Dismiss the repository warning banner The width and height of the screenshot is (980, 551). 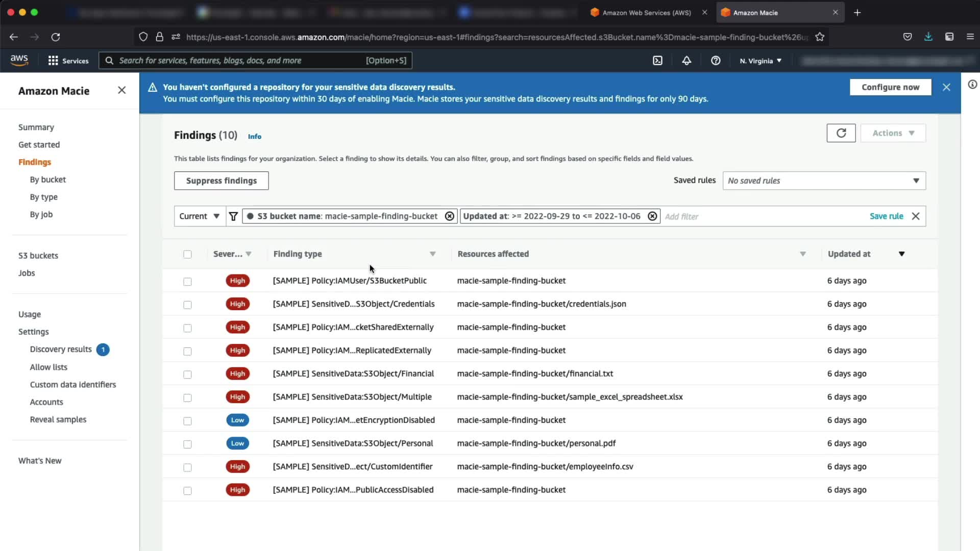point(946,87)
